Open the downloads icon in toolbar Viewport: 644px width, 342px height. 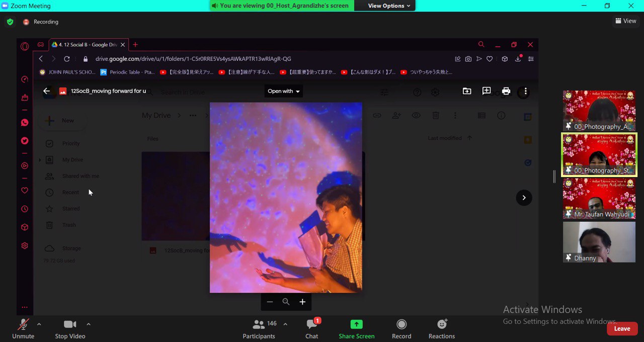[x=518, y=59]
